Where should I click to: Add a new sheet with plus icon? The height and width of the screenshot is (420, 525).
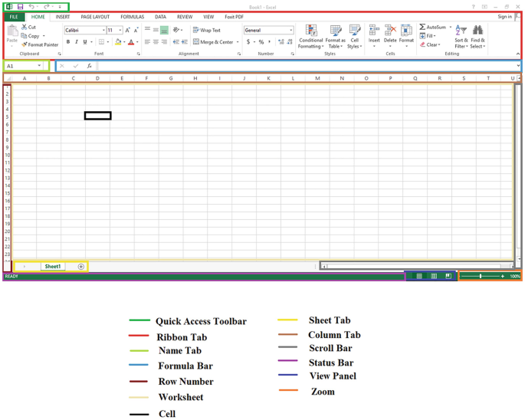click(x=80, y=267)
